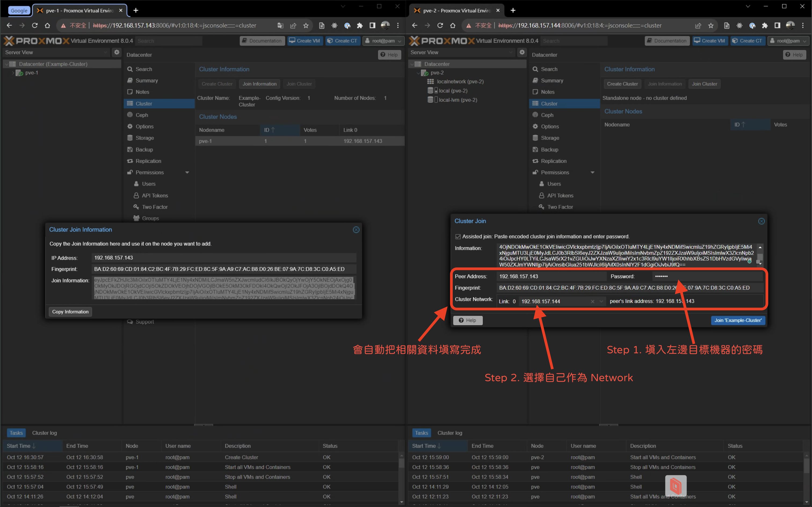Click the Ceph icon in left pve-1 menu
This screenshot has width=812, height=507.
[x=130, y=115]
